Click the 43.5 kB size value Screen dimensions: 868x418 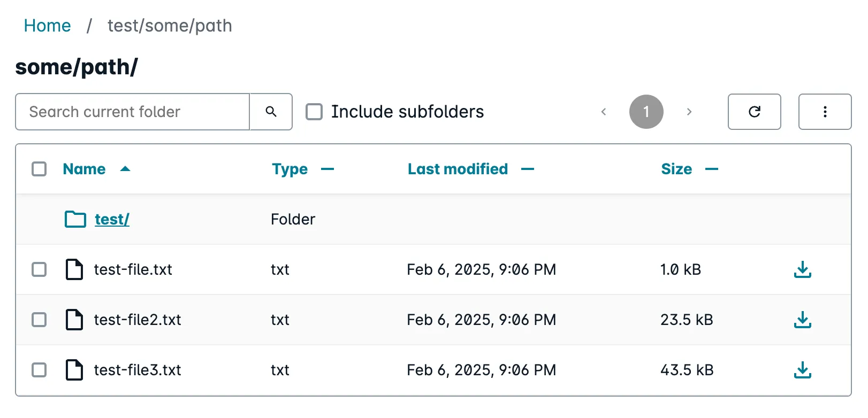[x=687, y=370]
